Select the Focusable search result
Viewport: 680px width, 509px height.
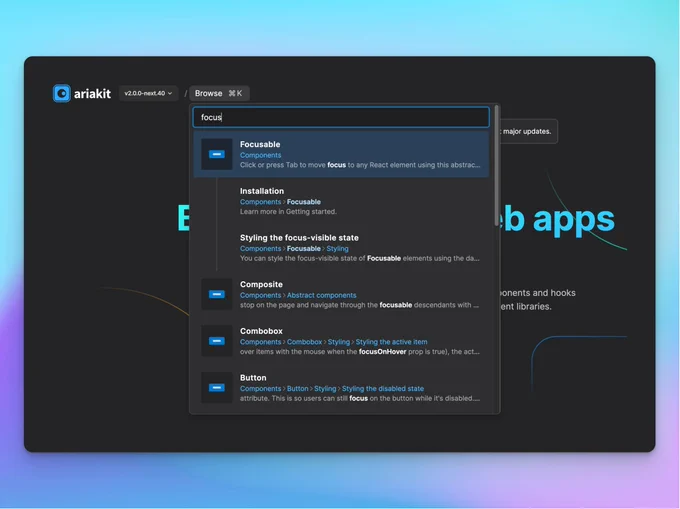pos(341,154)
